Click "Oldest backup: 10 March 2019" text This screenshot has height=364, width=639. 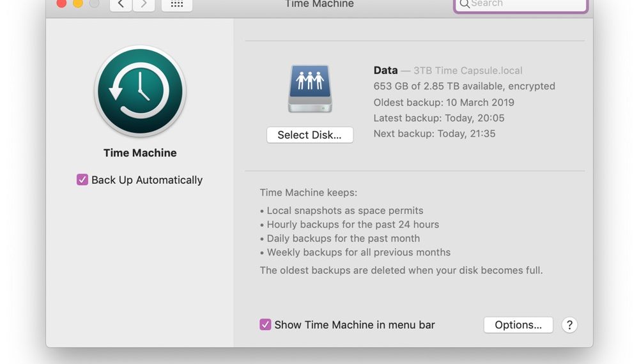pos(444,102)
